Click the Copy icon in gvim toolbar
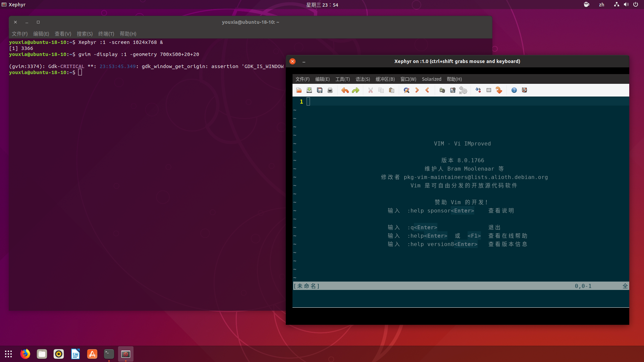The height and width of the screenshot is (362, 644). 381,90
